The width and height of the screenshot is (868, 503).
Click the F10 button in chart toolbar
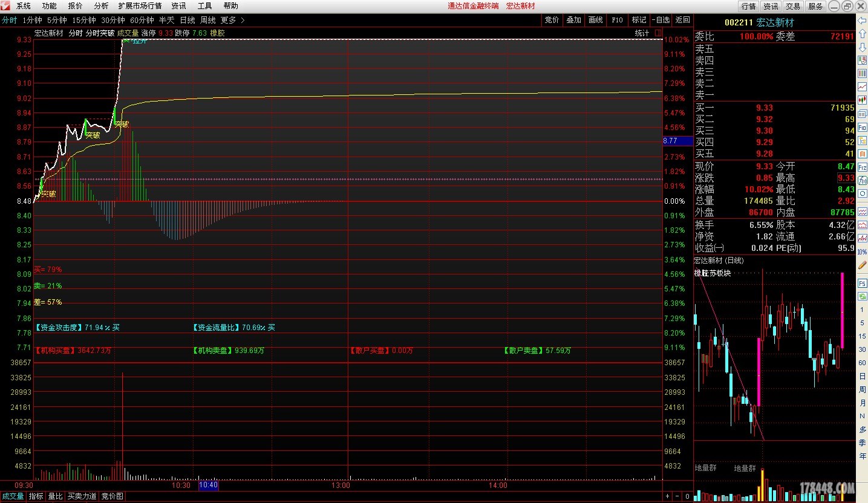617,20
